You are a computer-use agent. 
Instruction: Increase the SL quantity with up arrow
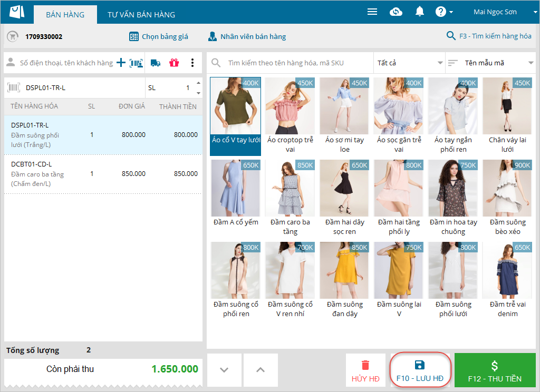(198, 83)
